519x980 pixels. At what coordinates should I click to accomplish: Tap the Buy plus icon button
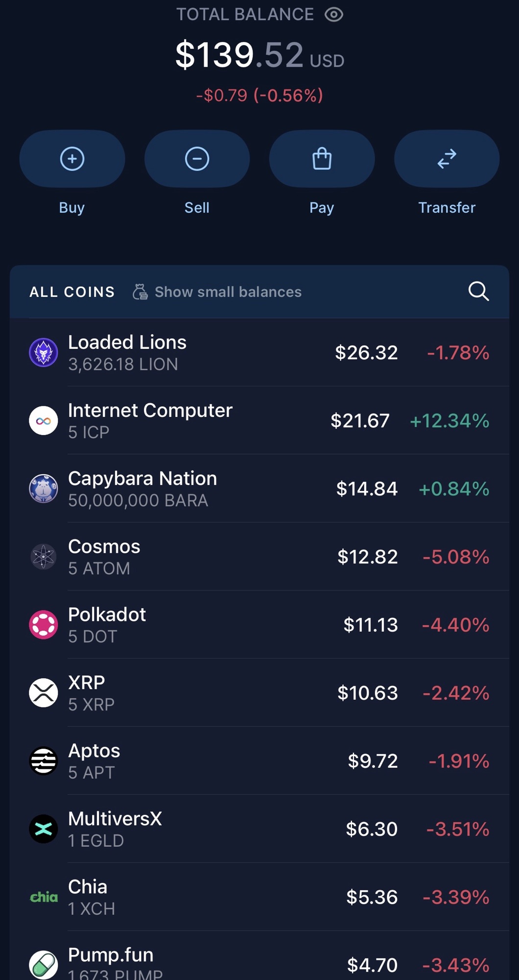pos(72,159)
